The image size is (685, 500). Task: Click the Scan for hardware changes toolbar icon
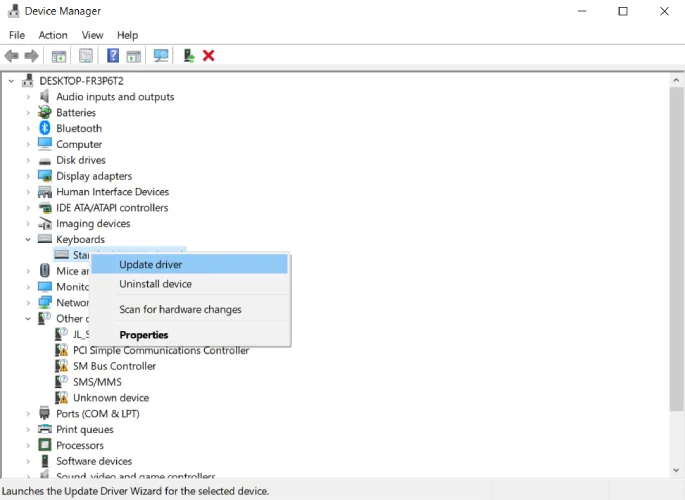pos(160,56)
